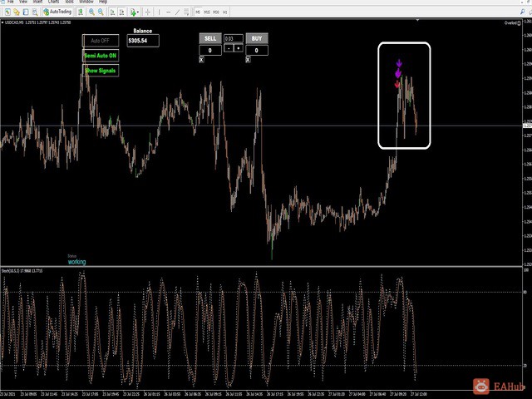Open the File menu
The height and width of the screenshot is (399, 532).
click(x=11, y=2)
